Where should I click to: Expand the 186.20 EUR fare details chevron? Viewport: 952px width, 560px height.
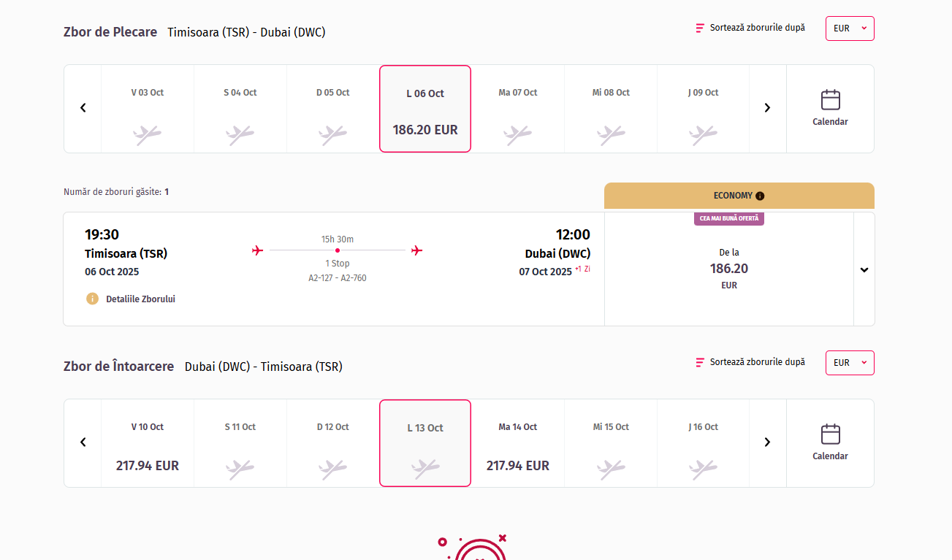864,269
